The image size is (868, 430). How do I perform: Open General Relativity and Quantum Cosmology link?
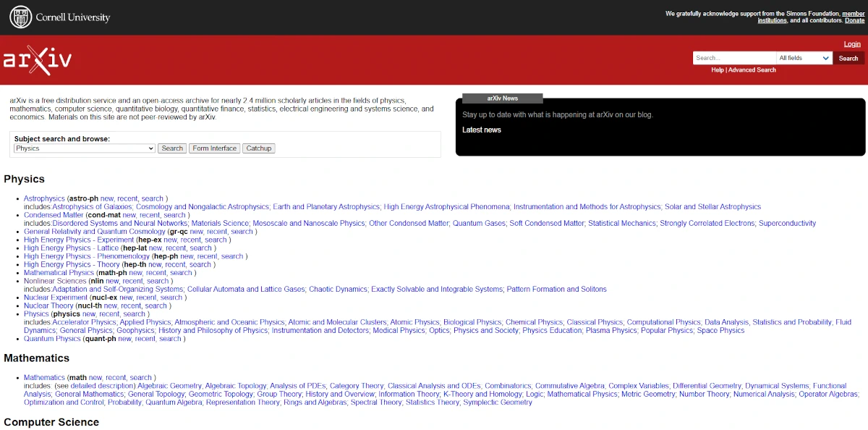click(x=95, y=232)
